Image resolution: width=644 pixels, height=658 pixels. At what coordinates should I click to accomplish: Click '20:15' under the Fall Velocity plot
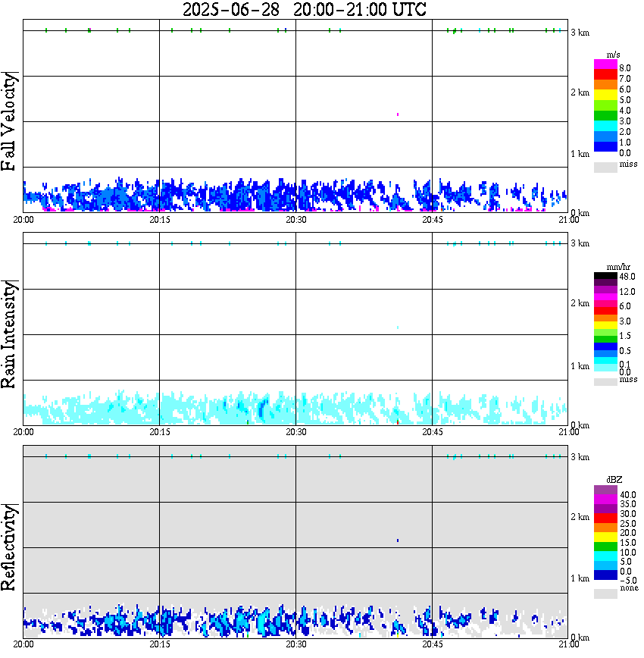(x=160, y=220)
